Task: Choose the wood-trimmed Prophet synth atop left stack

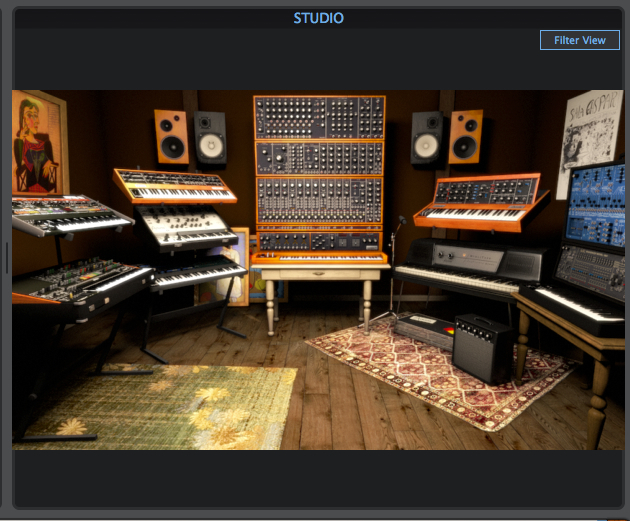Action: [174, 186]
